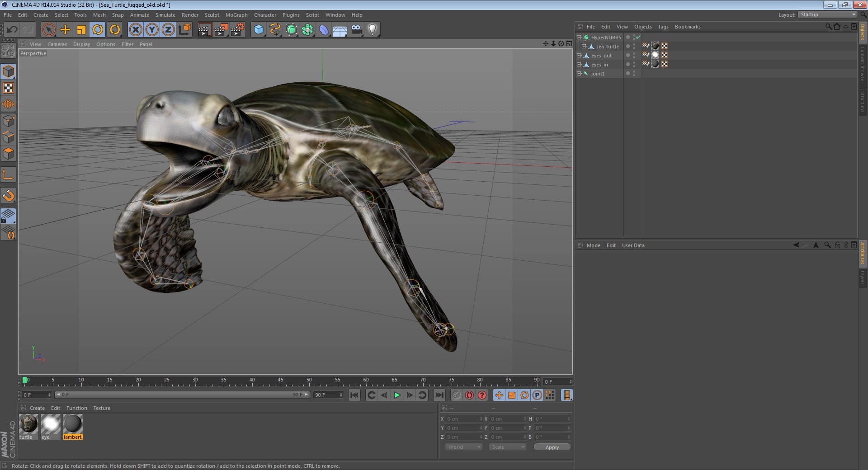868x470 pixels.
Task: Open the Cube primitive object icon
Action: pos(259,30)
